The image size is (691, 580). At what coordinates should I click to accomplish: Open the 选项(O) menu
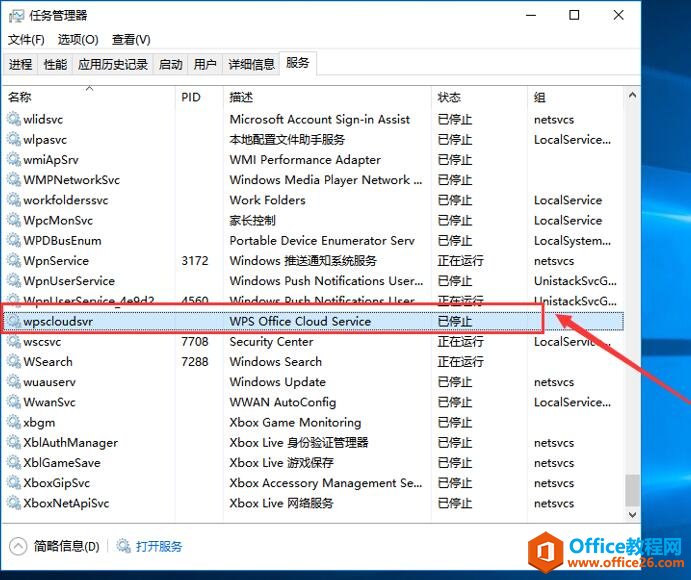[x=78, y=40]
